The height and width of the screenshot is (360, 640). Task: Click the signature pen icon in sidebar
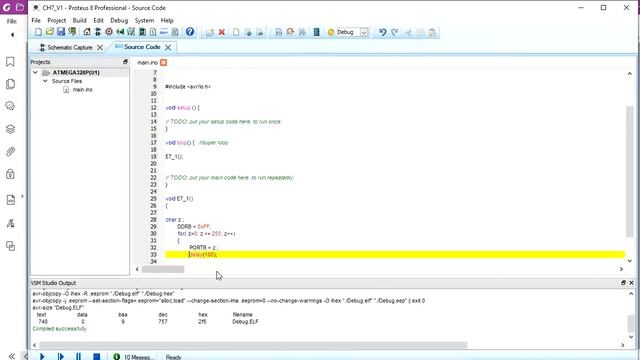tap(11, 223)
